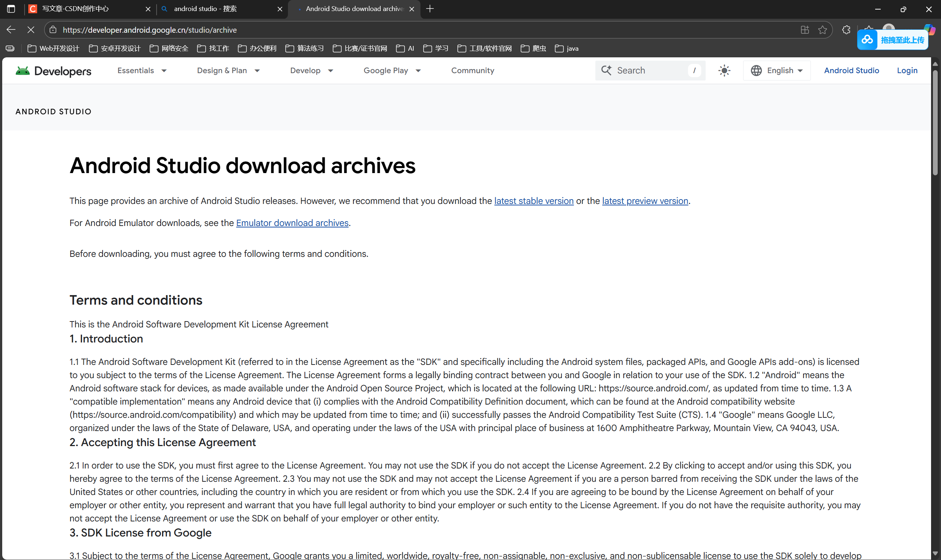Viewport: 941px width, 560px height.
Task: Click the scrollbar down arrow
Action: pos(935,554)
